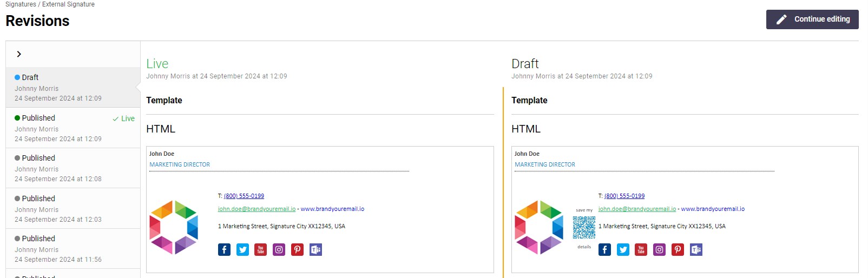This screenshot has height=278, width=868.
Task: Click YouTube icon in Draft signature
Action: (x=641, y=249)
